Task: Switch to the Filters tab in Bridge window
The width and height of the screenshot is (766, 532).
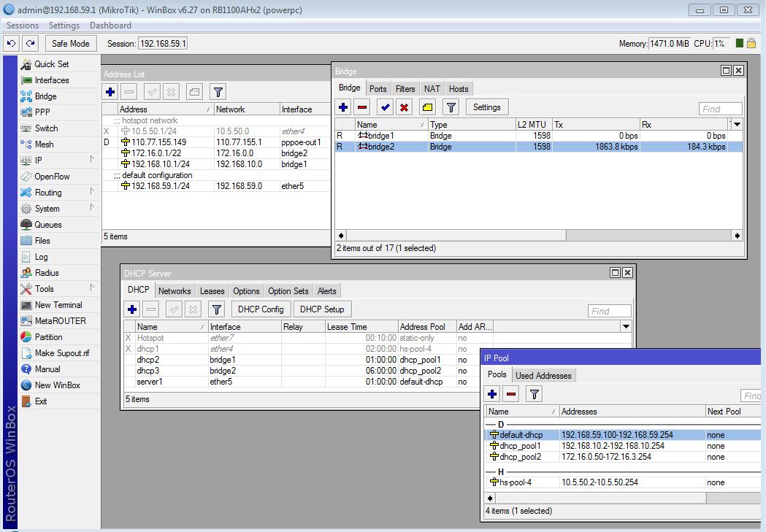Action: point(405,89)
